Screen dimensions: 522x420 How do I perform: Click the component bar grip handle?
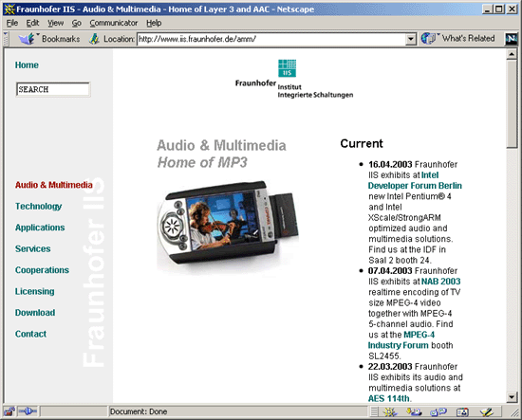374,412
